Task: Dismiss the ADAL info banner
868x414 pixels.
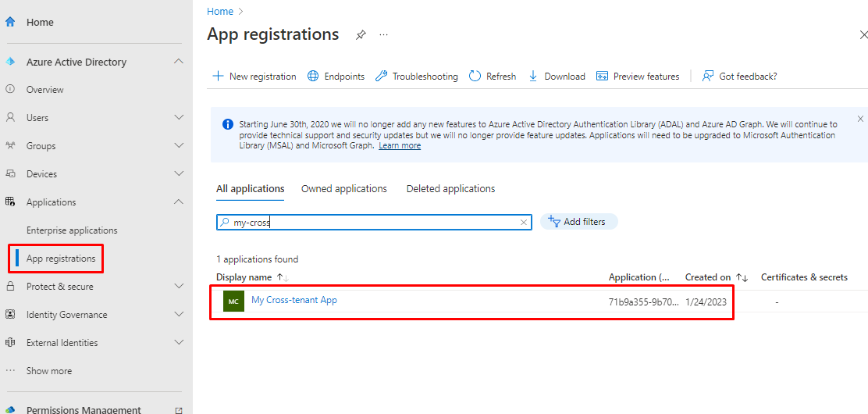Action: (x=860, y=119)
